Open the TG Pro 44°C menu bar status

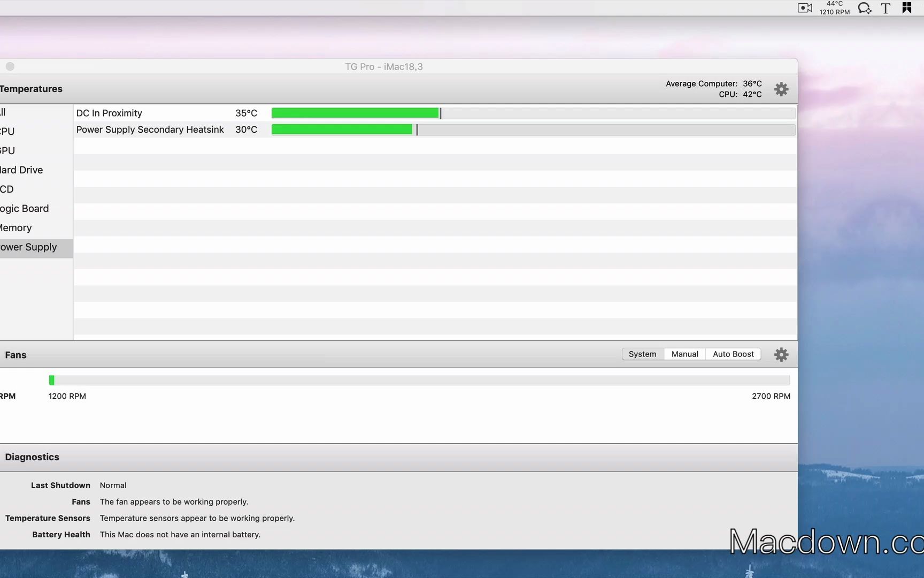(x=834, y=8)
